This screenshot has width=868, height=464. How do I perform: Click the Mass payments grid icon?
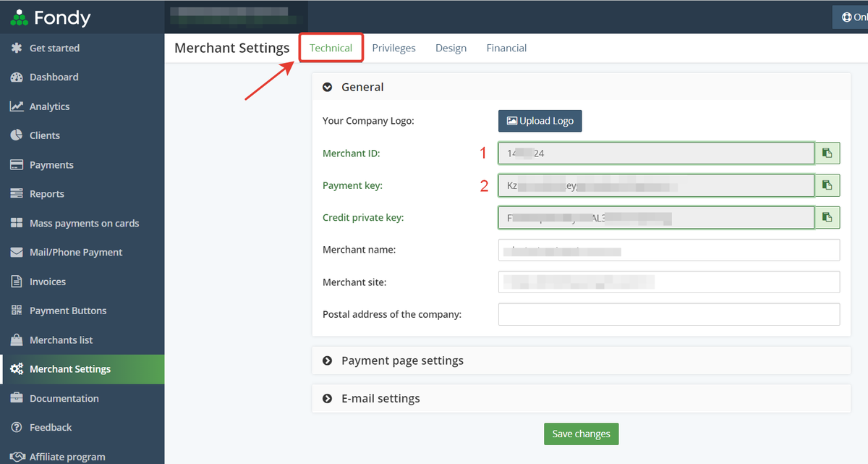16,223
